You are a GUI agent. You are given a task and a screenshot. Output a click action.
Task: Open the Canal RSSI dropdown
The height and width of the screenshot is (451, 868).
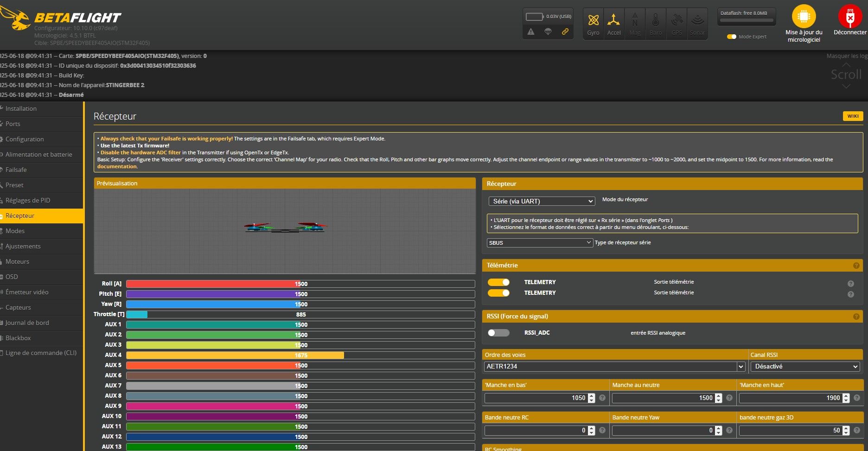point(805,367)
